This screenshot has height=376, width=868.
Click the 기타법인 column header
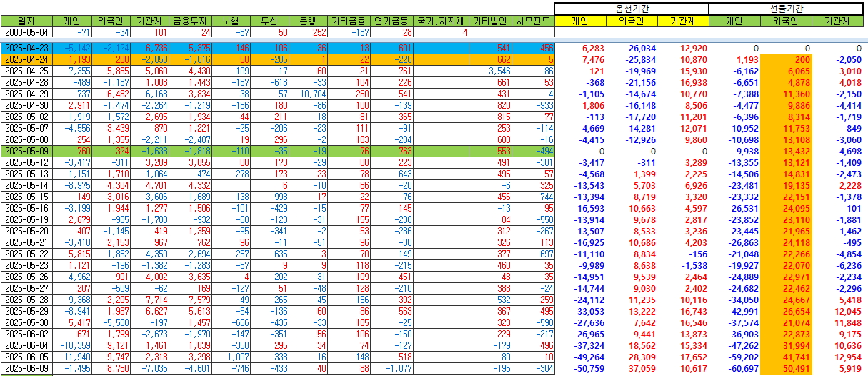(x=492, y=21)
